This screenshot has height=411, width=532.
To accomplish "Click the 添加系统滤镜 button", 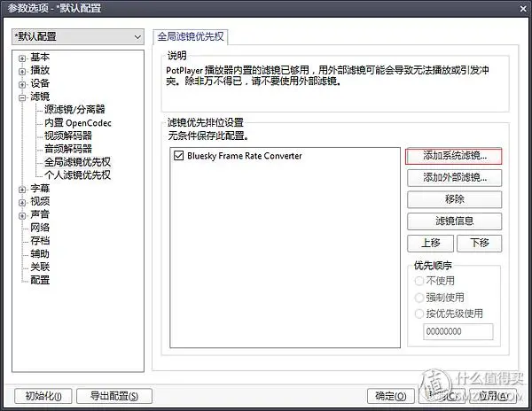I will coord(454,156).
